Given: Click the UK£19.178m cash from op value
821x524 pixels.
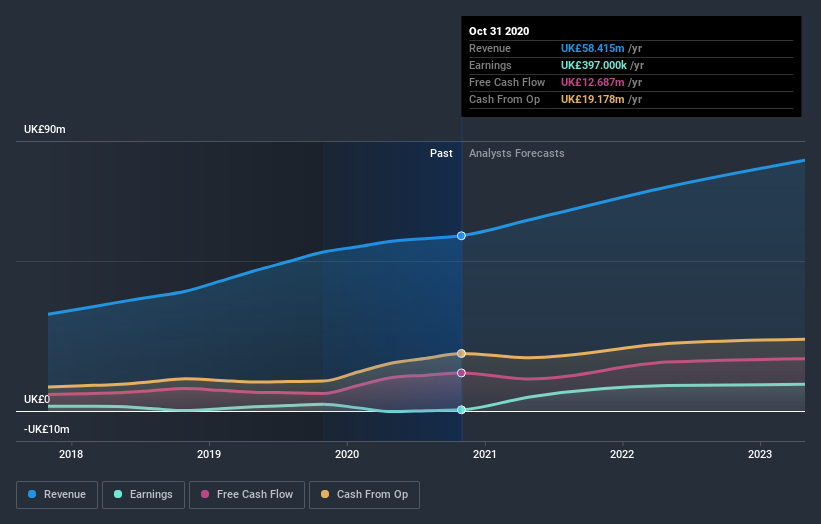Looking at the screenshot, I should [x=592, y=99].
